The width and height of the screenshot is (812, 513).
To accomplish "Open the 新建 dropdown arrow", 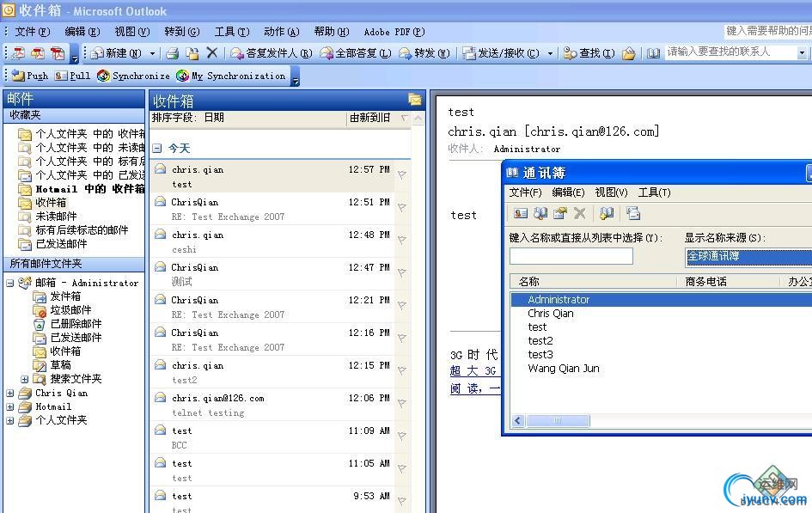I will pos(152,52).
